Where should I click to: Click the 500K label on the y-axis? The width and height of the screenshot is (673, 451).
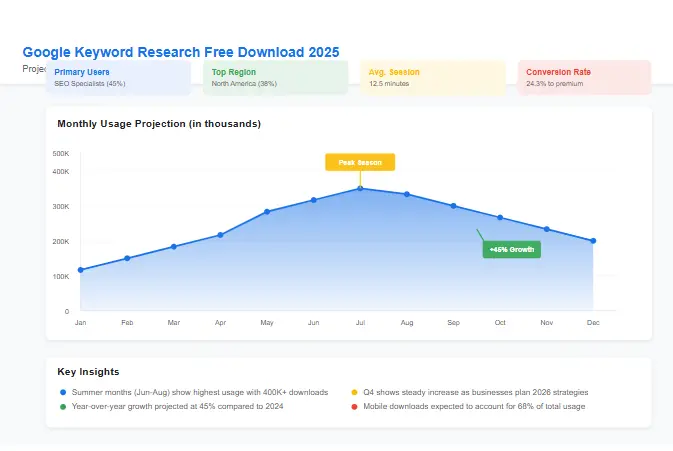tap(61, 154)
